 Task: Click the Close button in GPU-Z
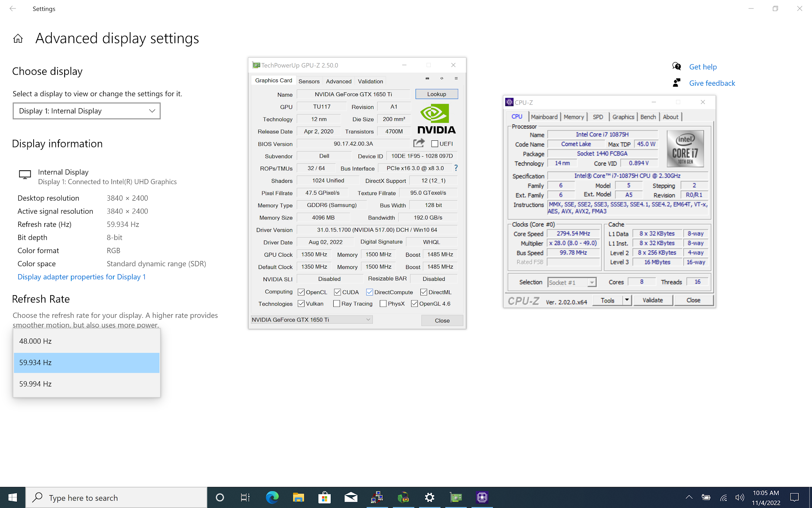pyautogui.click(x=442, y=320)
